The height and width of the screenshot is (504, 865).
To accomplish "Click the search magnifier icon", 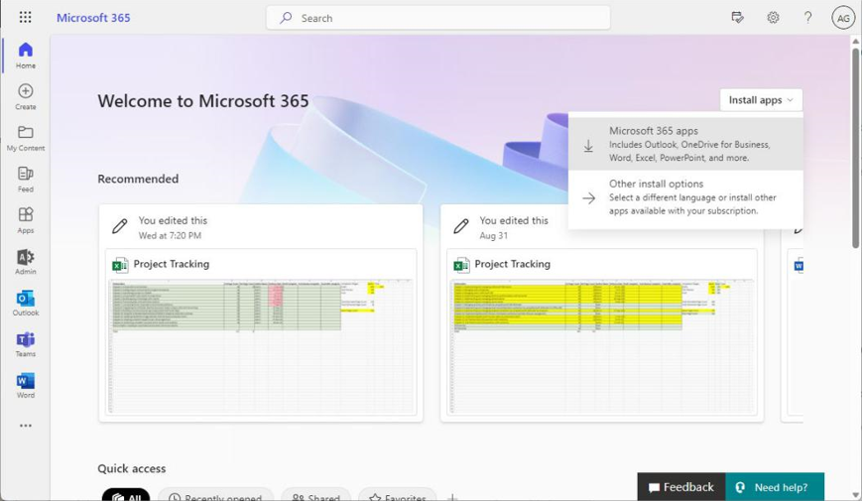I will click(286, 18).
